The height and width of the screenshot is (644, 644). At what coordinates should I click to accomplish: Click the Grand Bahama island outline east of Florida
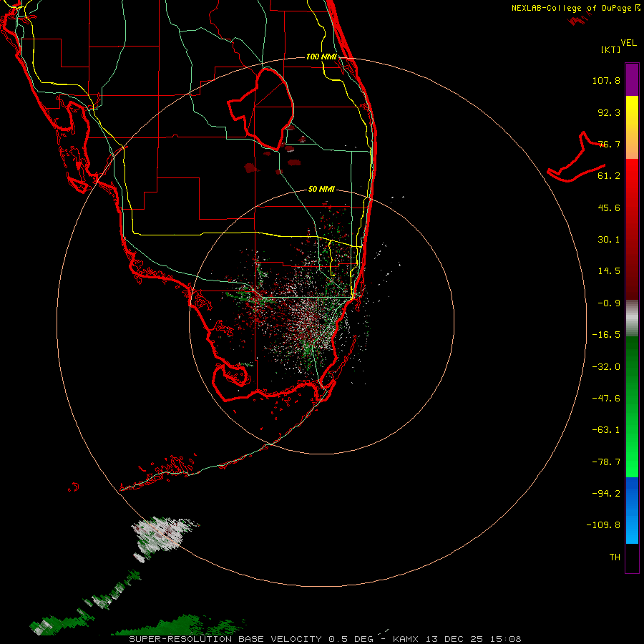click(x=576, y=158)
